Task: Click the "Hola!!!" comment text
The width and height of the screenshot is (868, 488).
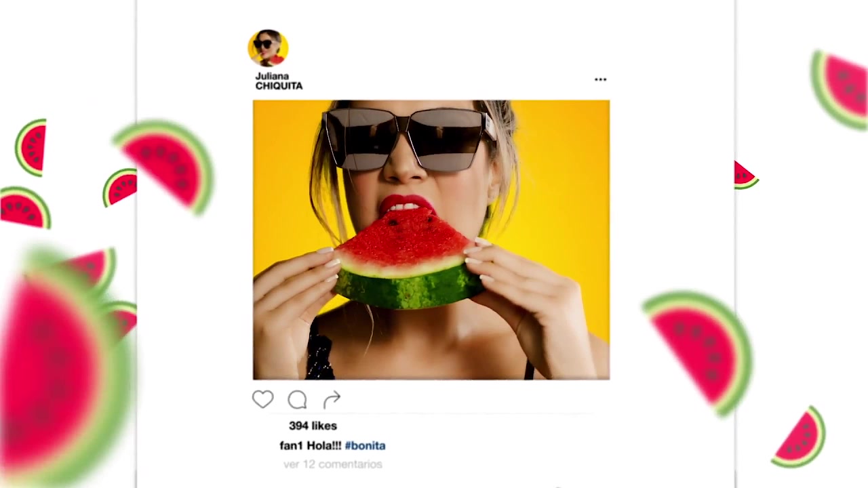Action: click(324, 445)
